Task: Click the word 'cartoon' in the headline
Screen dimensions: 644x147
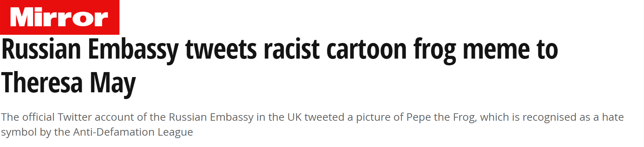Action: [366, 50]
